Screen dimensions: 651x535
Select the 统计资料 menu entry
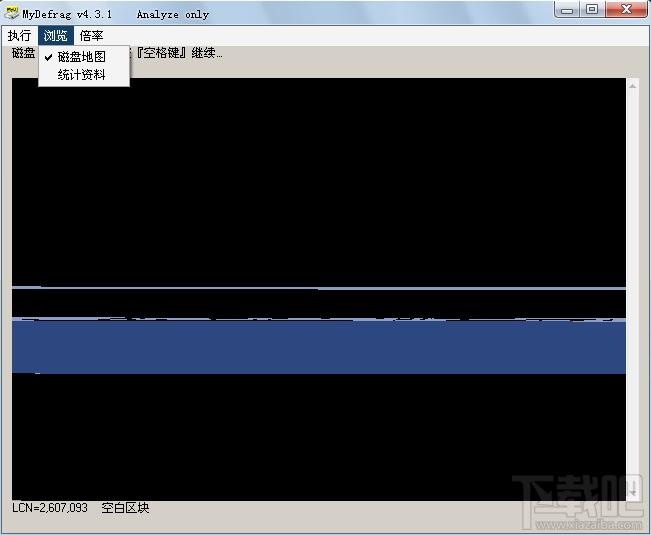(83, 75)
